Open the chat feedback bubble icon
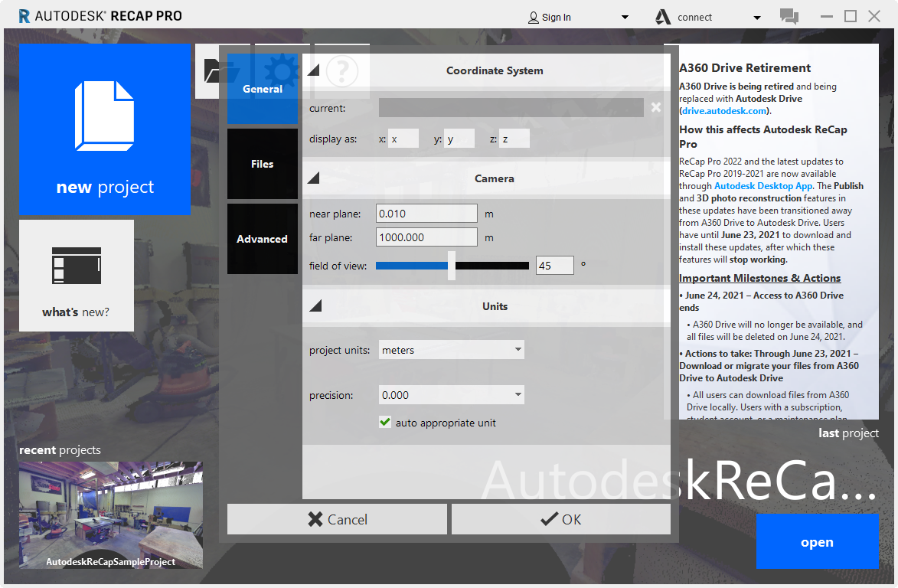Screen dimensions: 898x588 tap(789, 16)
